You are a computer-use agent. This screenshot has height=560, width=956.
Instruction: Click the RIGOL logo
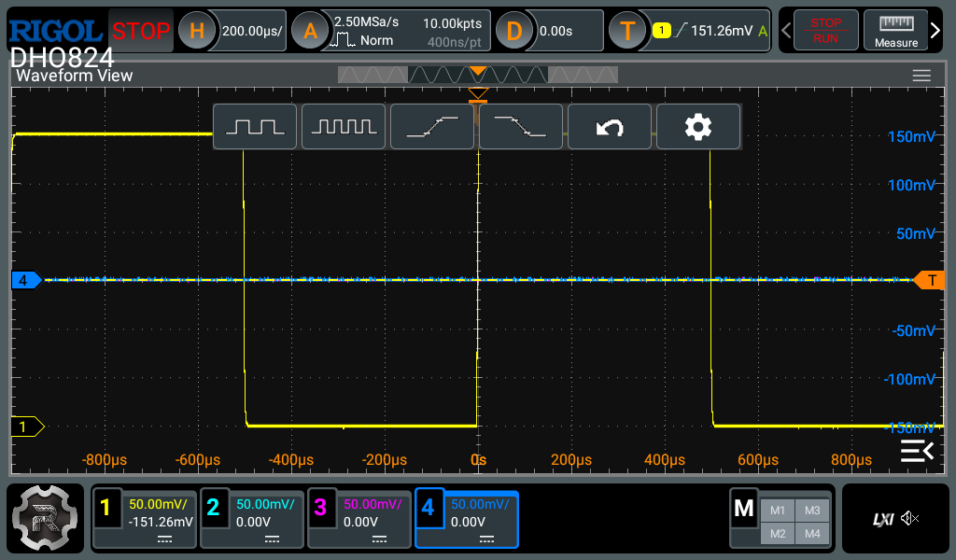coord(55,31)
